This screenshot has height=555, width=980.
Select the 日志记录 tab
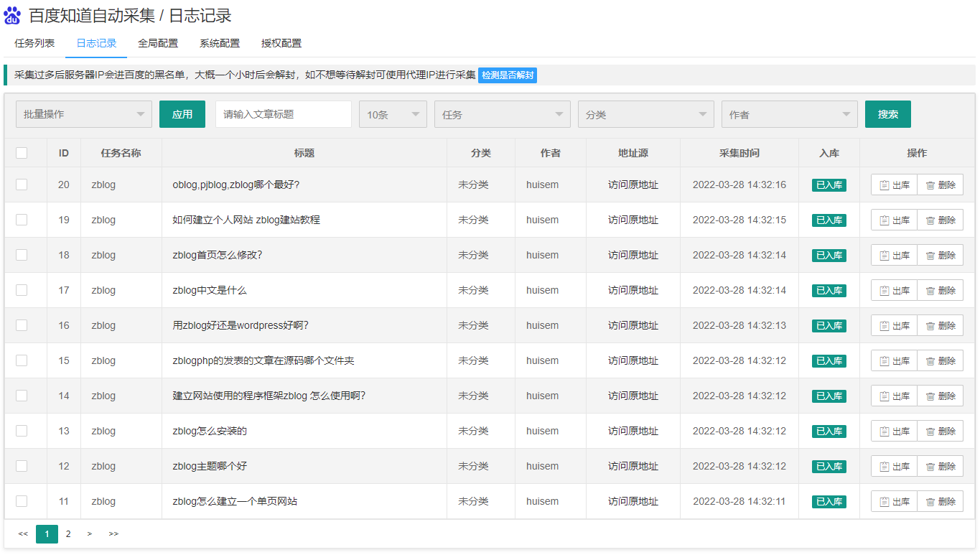click(x=96, y=43)
